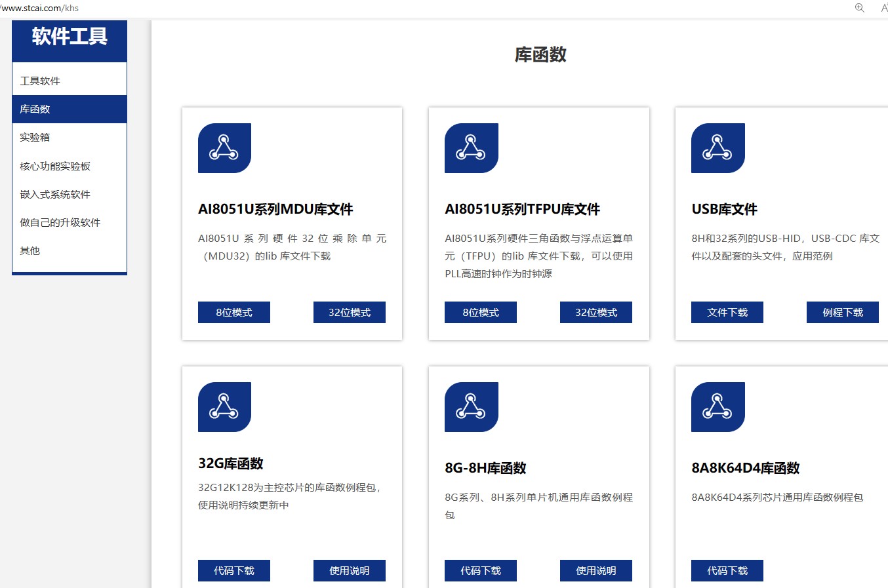Viewport: 888px width, 588px height.
Task: Click the 32G库函数 card icon
Action: pyautogui.click(x=224, y=407)
